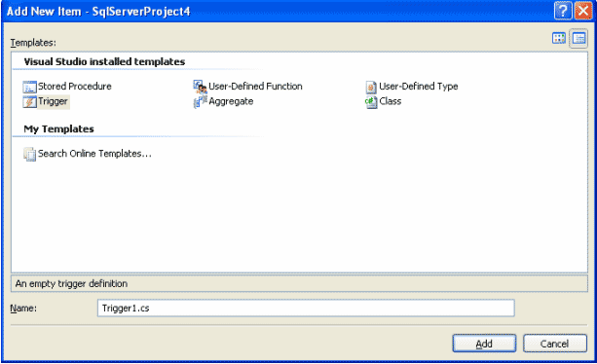Click the "Search Online Templates..." text

pos(94,154)
